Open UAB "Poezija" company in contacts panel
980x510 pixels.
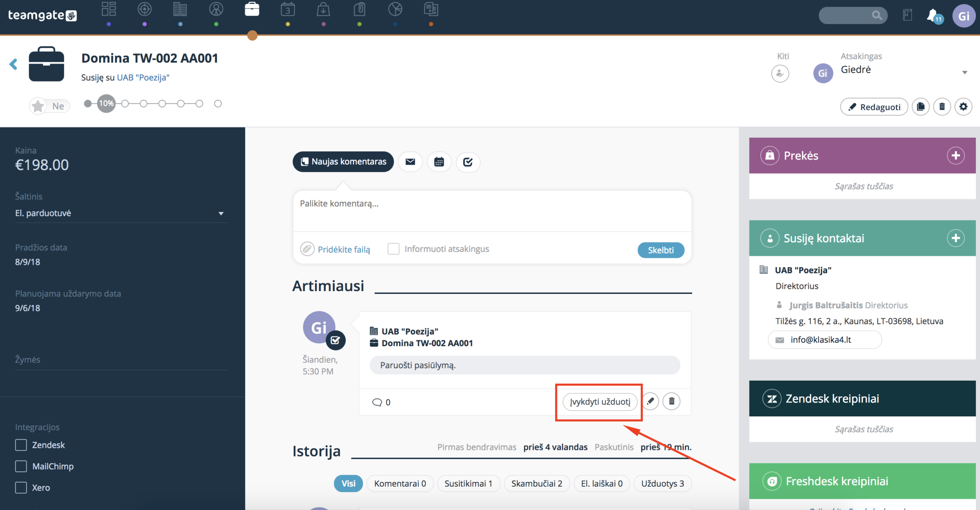coord(803,270)
